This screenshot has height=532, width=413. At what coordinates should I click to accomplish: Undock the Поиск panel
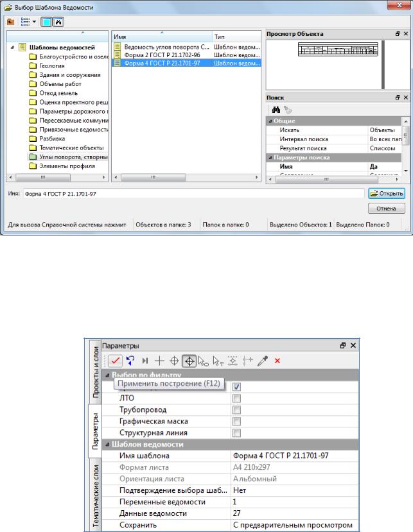[398, 98]
